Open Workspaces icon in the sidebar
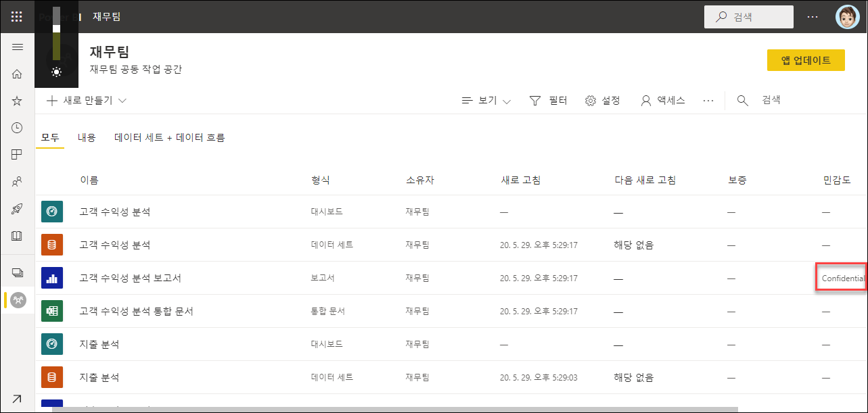This screenshot has width=868, height=413. click(x=18, y=272)
